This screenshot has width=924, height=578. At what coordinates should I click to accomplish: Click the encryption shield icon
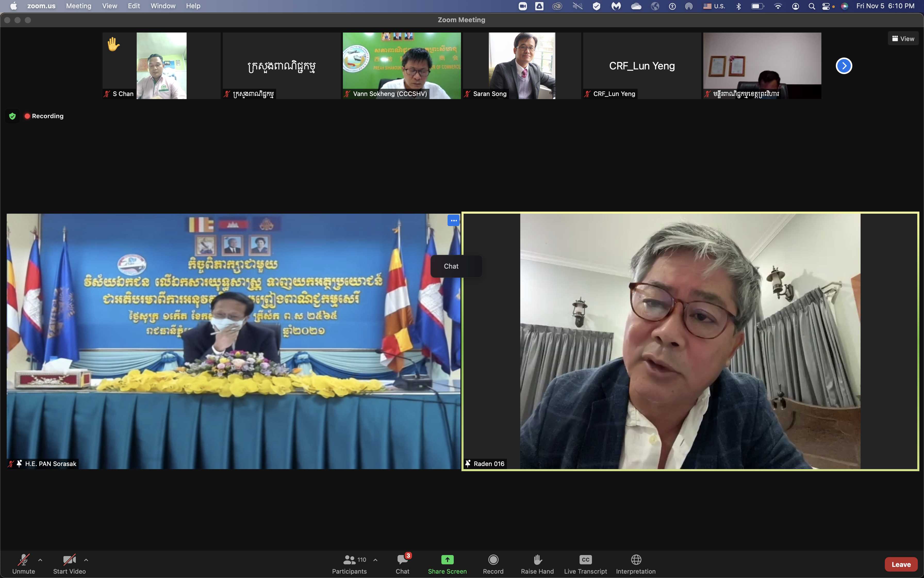click(12, 116)
